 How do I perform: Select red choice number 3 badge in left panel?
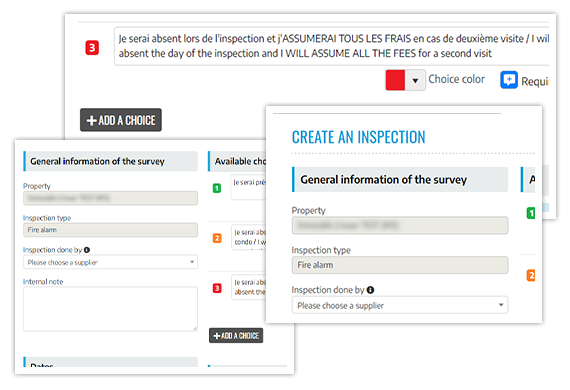click(x=217, y=288)
